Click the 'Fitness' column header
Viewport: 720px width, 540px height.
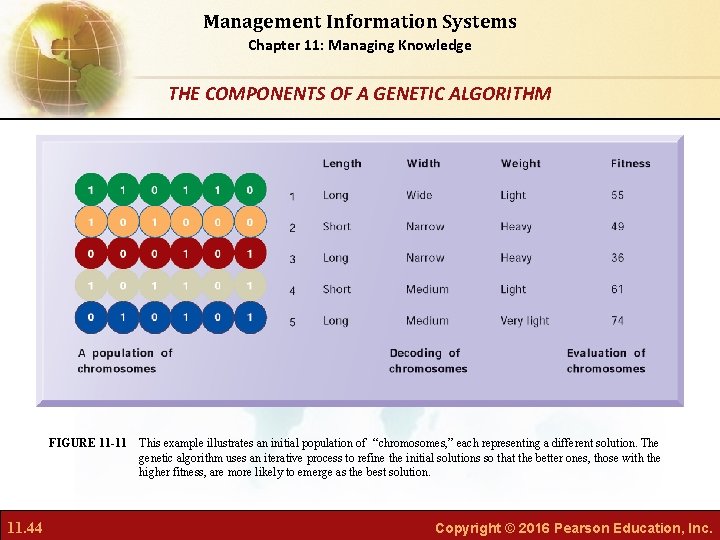[630, 163]
